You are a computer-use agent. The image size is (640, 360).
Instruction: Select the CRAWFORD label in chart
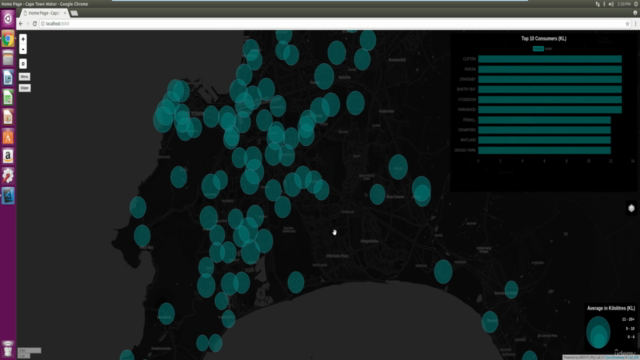pos(467,130)
